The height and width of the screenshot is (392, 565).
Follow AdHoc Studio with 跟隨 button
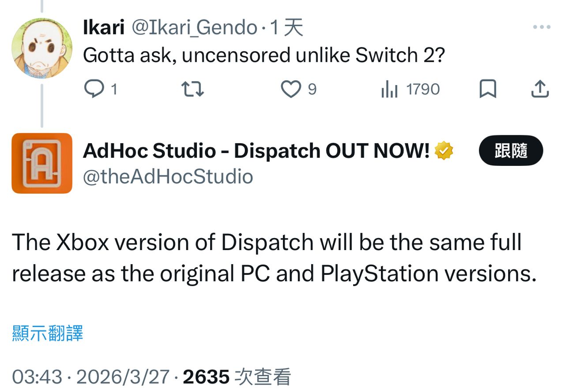pos(511,151)
